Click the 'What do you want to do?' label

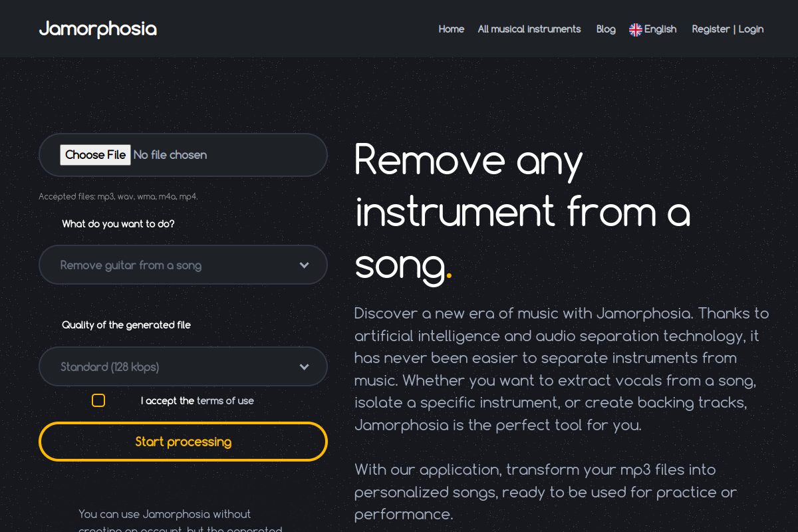118,224
